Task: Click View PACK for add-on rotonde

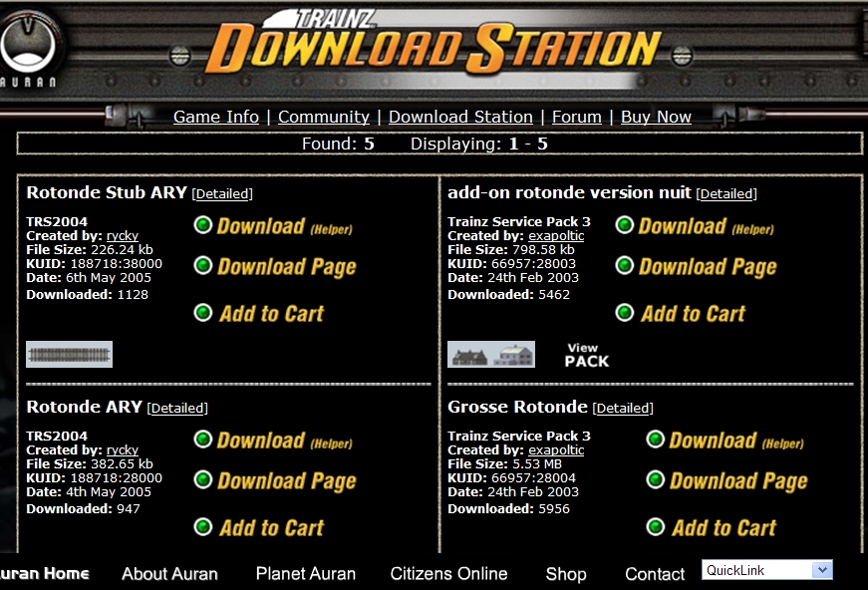Action: (x=587, y=355)
